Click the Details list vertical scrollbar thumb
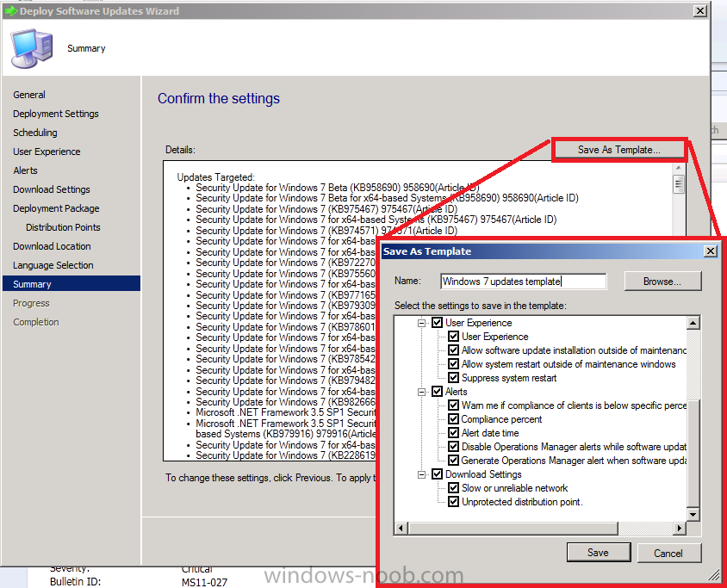 coord(678,184)
